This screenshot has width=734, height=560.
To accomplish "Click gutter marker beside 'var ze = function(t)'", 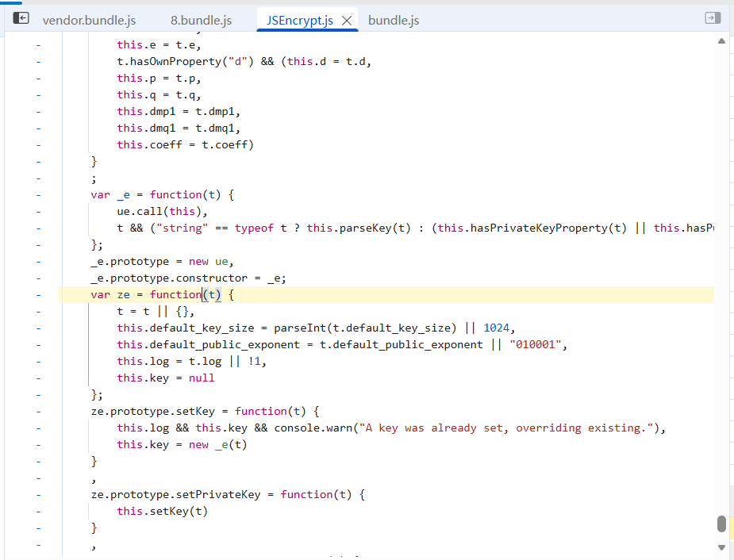I will coord(38,295).
